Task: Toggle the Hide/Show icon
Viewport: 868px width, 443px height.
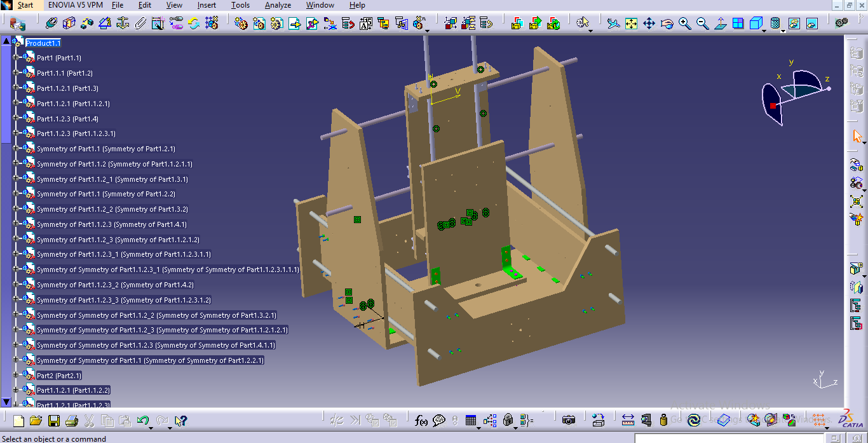Action: click(794, 24)
